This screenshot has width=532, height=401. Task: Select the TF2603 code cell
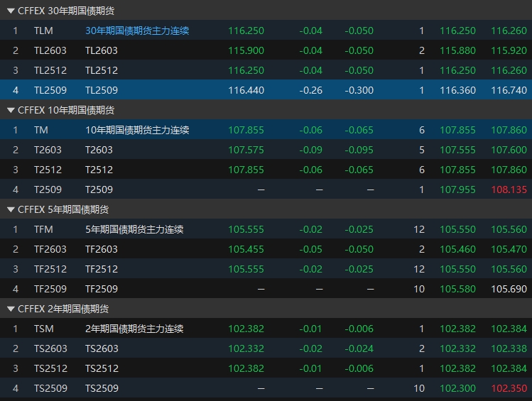point(50,249)
